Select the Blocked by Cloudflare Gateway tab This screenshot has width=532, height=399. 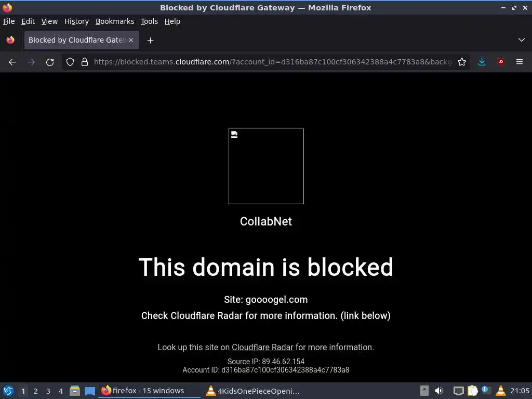pos(82,40)
